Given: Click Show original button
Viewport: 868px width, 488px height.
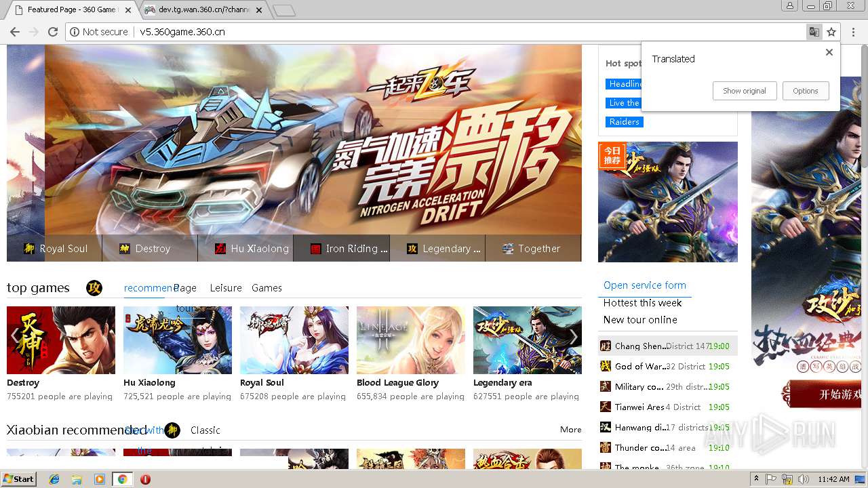Looking at the screenshot, I should pos(744,91).
